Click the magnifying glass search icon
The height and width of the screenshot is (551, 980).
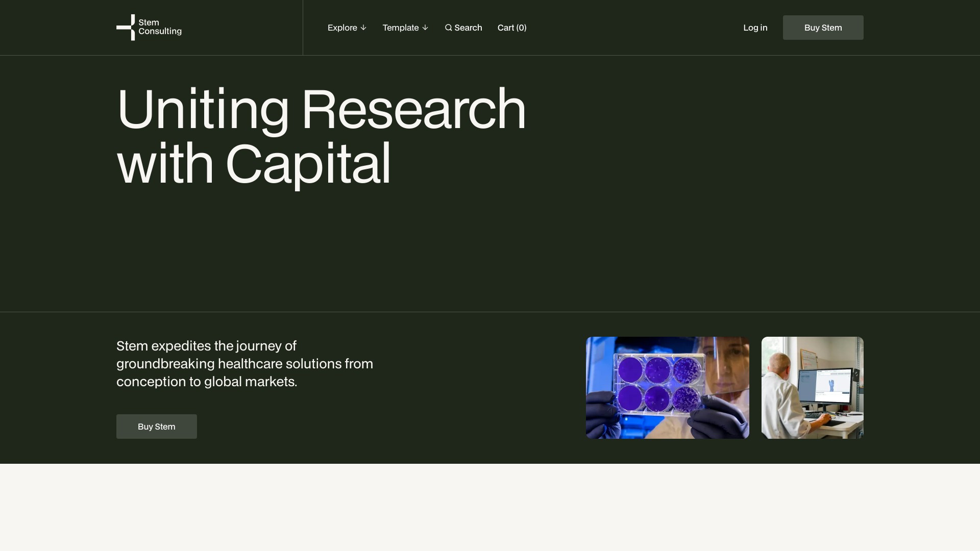[x=448, y=28]
